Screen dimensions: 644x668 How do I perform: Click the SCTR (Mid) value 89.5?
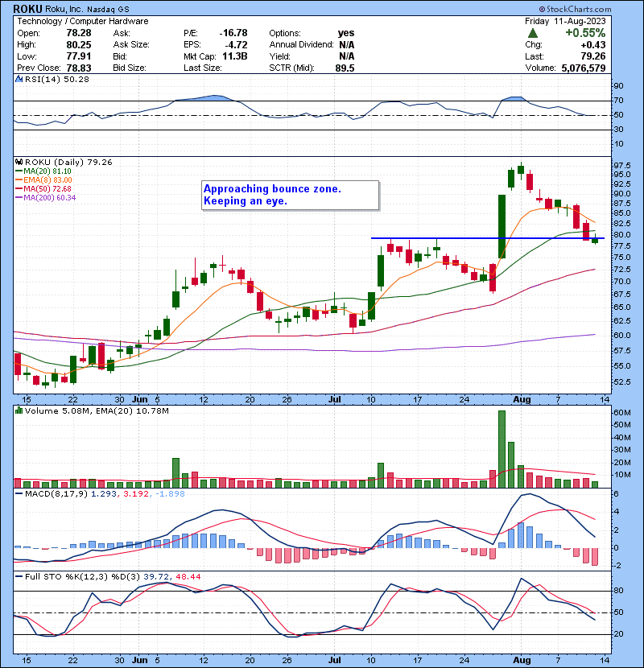point(345,68)
